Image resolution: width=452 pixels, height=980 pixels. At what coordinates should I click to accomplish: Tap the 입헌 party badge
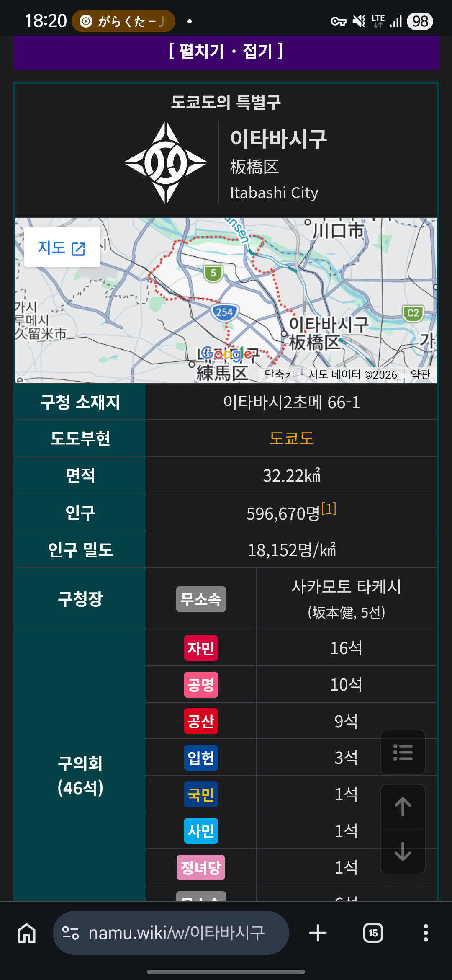pyautogui.click(x=201, y=758)
